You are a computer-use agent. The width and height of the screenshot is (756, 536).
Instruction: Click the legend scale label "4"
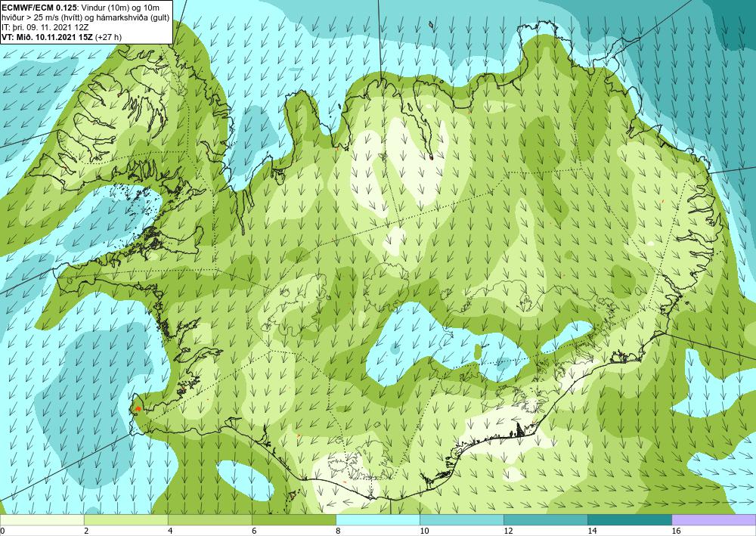tap(170, 531)
